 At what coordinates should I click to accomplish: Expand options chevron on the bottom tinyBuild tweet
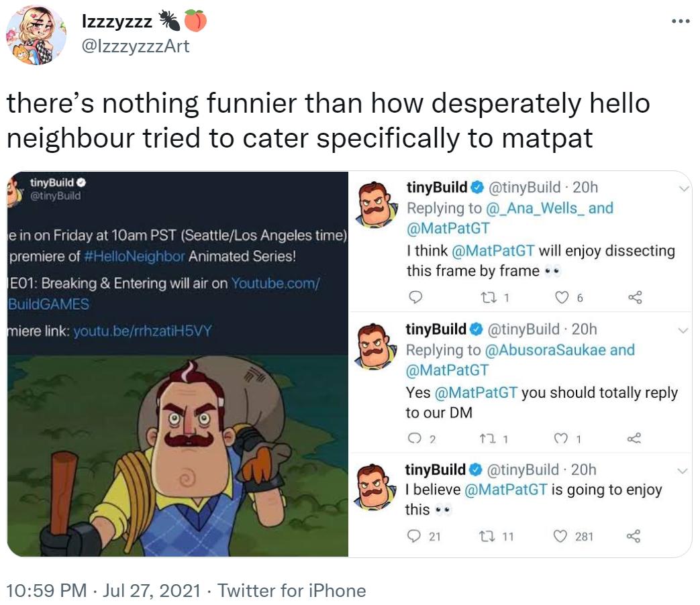tap(684, 473)
